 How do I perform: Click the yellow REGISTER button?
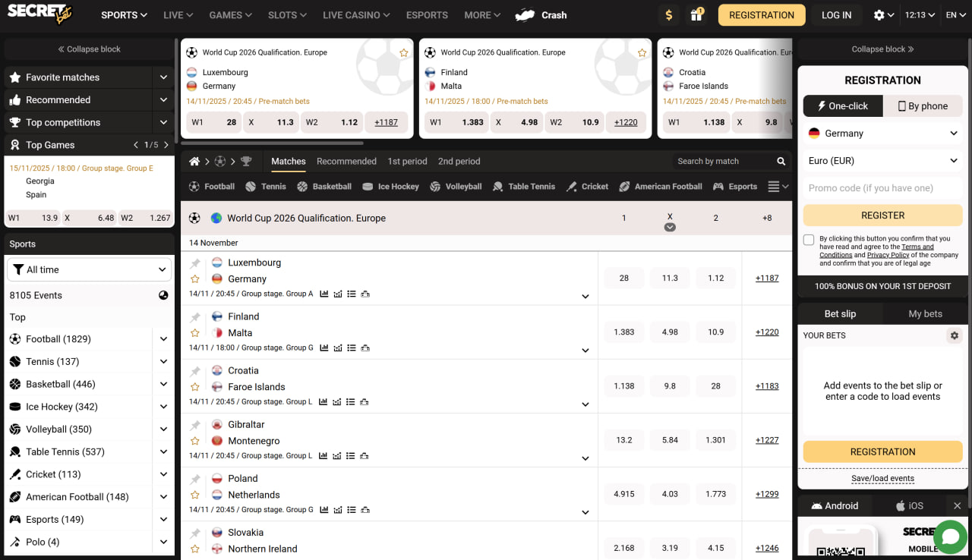[x=882, y=216]
